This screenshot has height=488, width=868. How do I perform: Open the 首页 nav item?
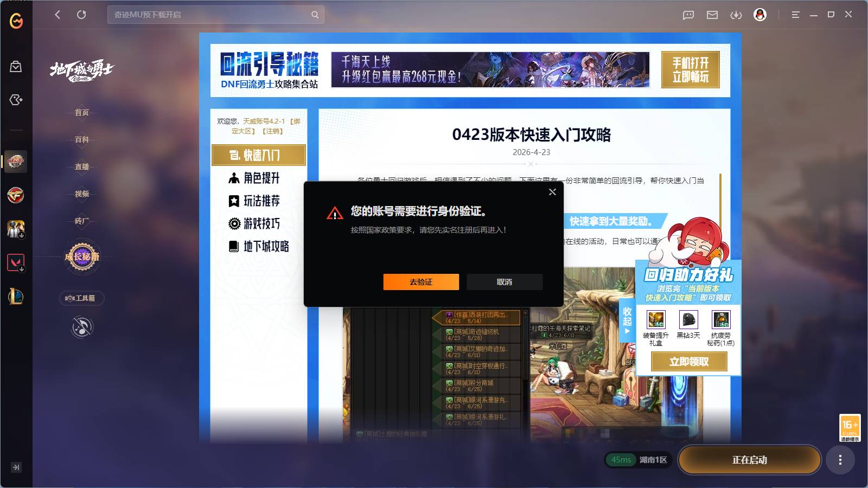(x=82, y=112)
